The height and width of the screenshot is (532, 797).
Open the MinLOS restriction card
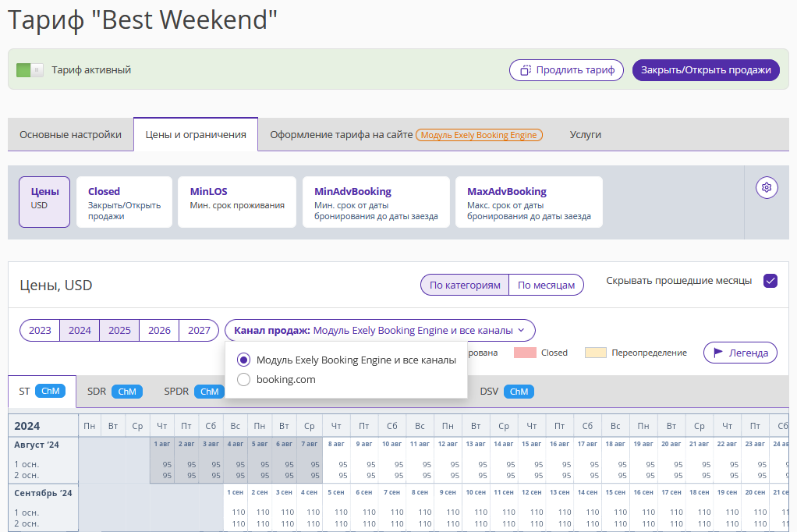(x=237, y=202)
